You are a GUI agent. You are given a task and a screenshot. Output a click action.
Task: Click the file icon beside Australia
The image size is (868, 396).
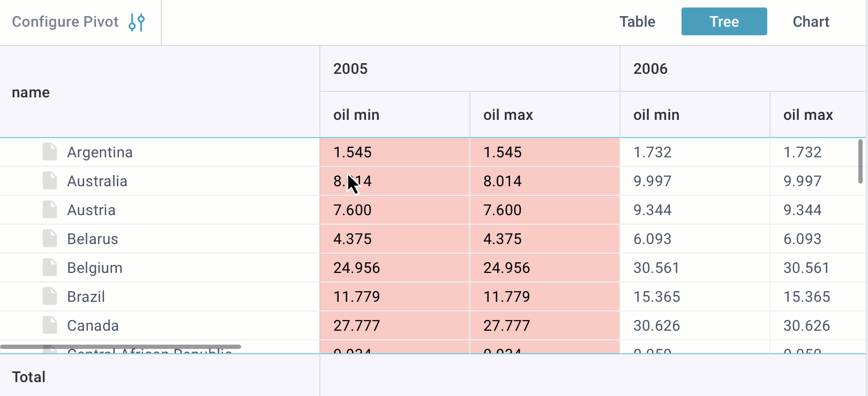tap(50, 181)
